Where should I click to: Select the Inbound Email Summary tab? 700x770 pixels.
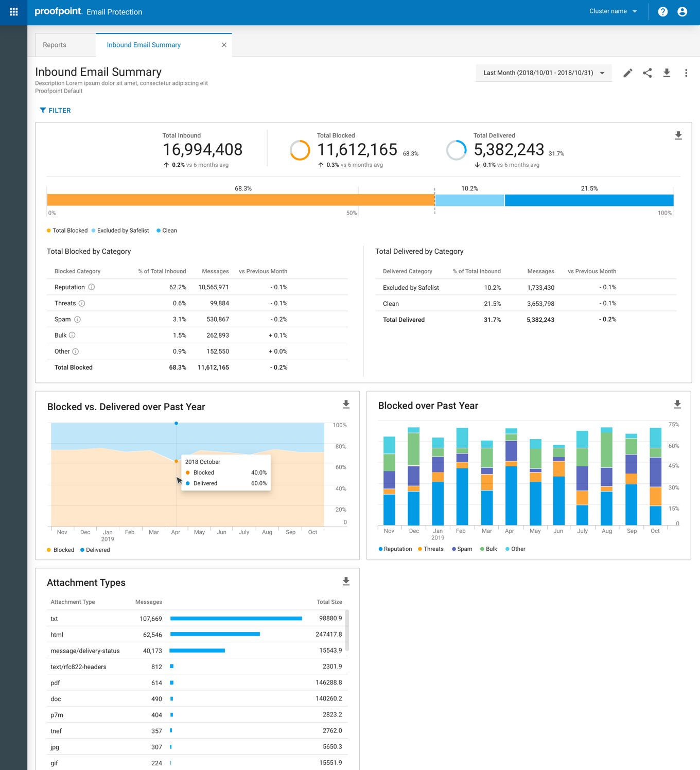point(144,45)
